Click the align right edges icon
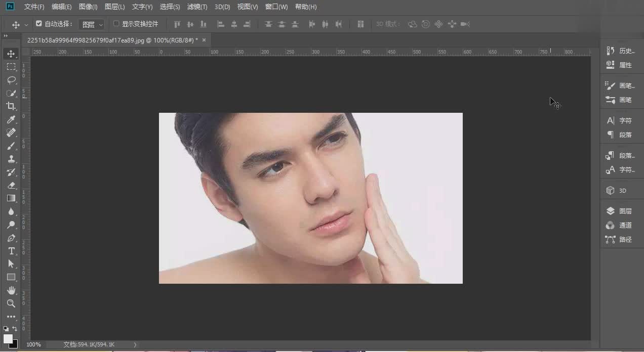Viewport: 644px width, 352px height. tap(247, 24)
